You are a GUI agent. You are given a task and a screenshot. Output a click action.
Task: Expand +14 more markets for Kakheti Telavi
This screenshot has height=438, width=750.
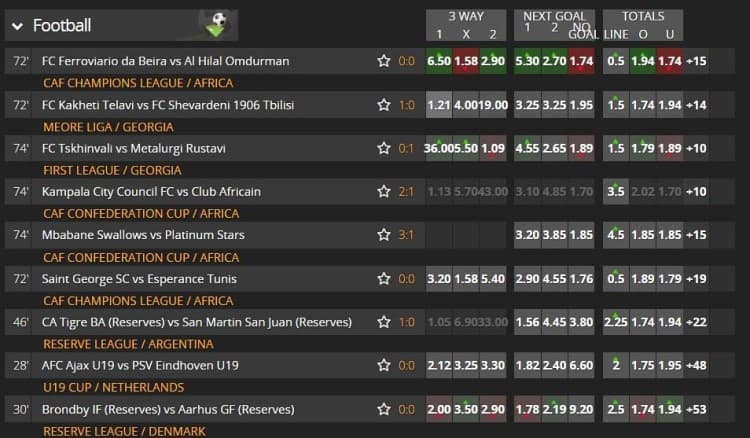(696, 105)
